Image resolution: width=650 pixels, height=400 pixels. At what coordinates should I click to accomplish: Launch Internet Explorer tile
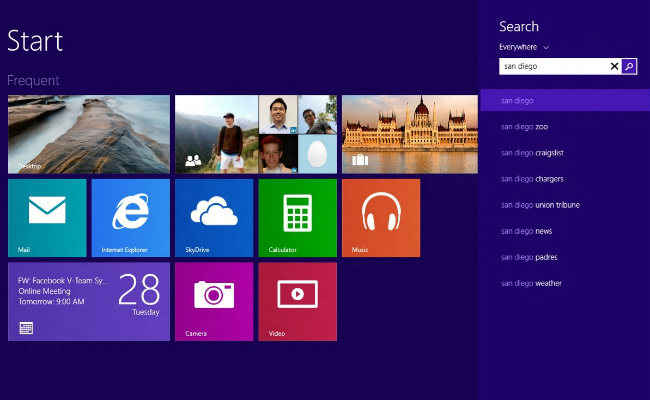[x=131, y=218]
